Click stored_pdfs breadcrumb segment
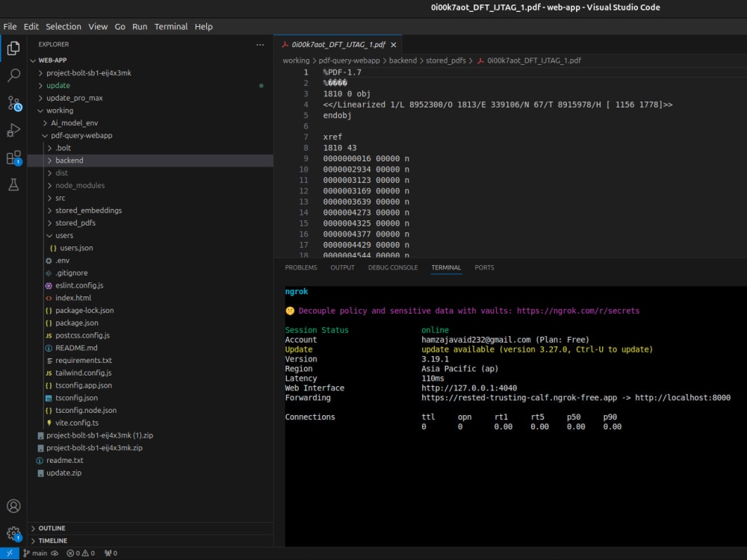 tap(445, 60)
